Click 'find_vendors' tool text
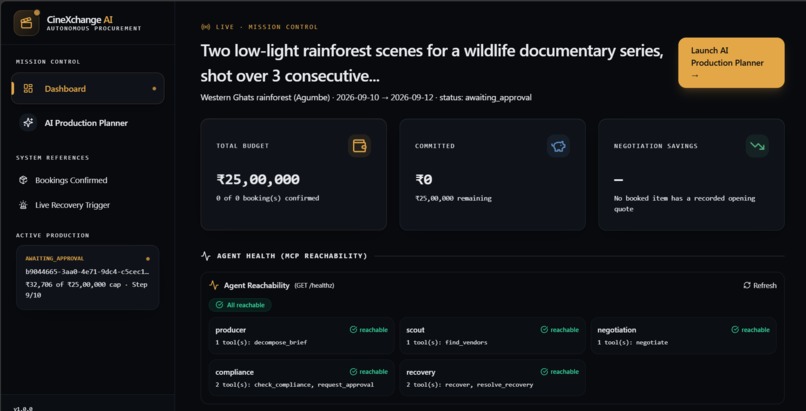Viewport: 806px width, 411px height. click(466, 342)
